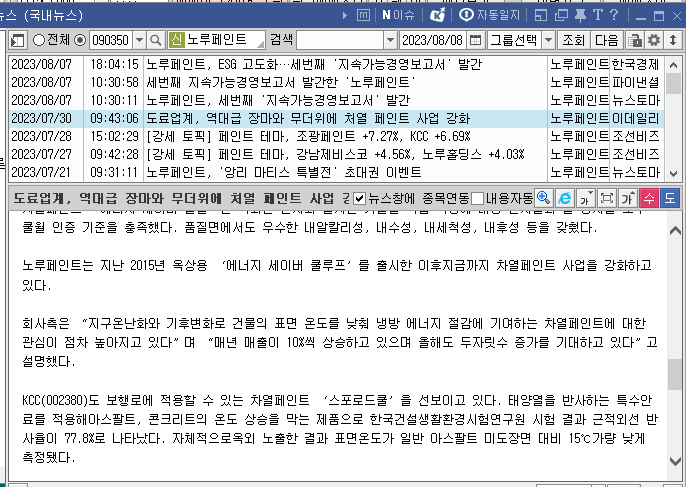Click the blue 도 sell button
Screen dimensions: 686x487
[x=669, y=198]
